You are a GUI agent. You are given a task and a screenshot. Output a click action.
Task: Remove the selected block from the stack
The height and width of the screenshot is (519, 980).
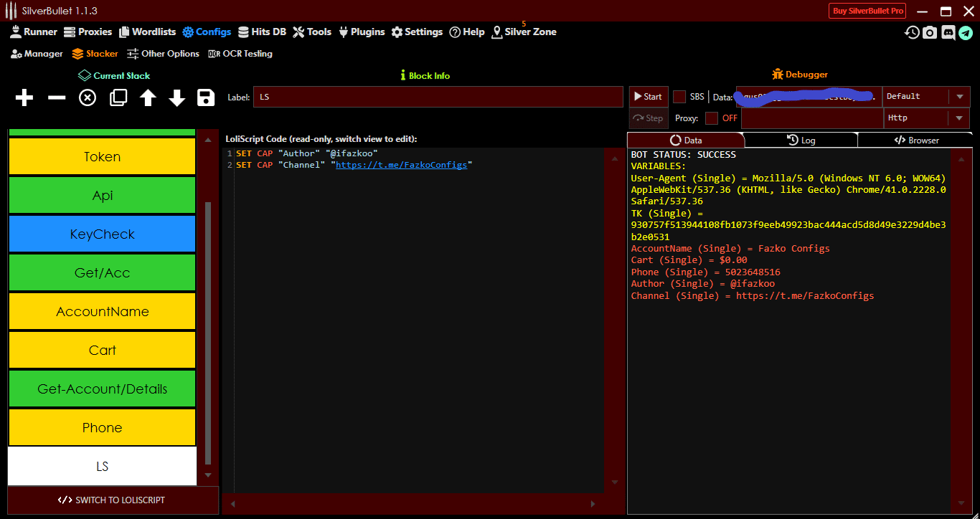[x=56, y=97]
